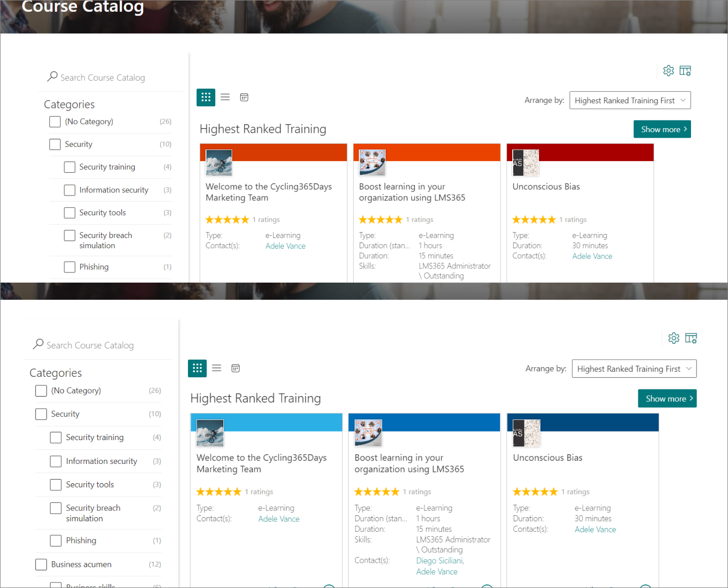The image size is (728, 588).
Task: Open calendar view in the lower catalog
Action: [x=236, y=368]
